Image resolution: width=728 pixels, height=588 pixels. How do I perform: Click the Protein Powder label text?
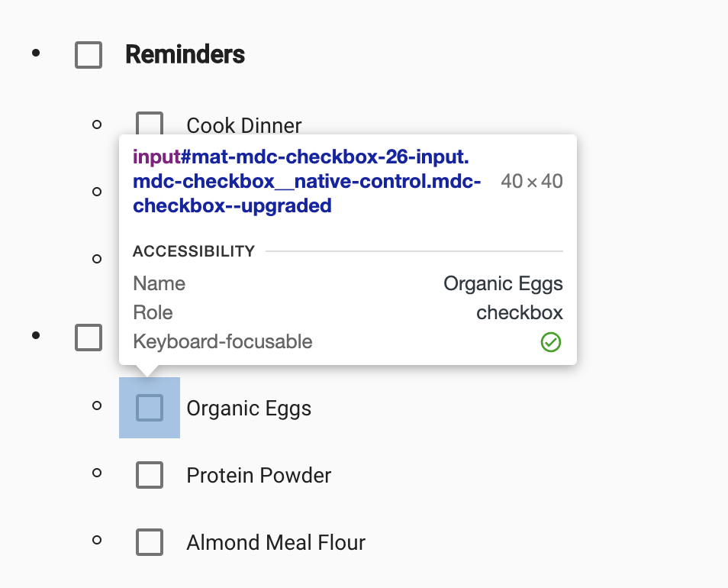pos(259,476)
